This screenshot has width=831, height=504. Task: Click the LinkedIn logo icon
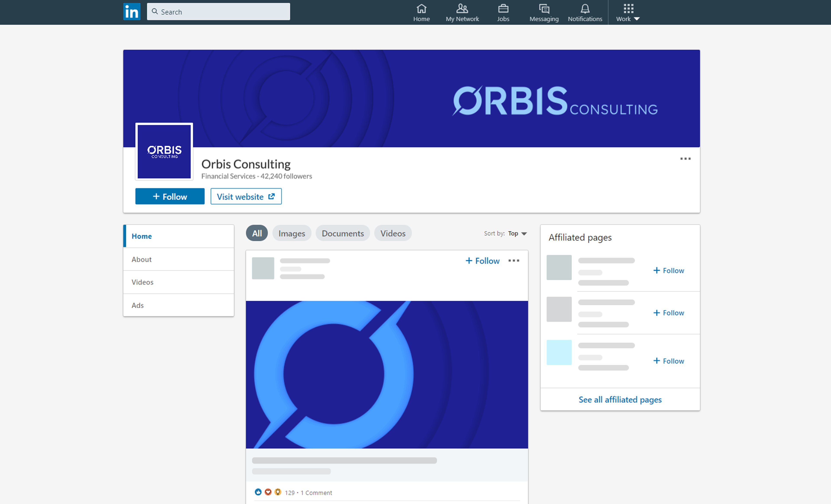132,12
